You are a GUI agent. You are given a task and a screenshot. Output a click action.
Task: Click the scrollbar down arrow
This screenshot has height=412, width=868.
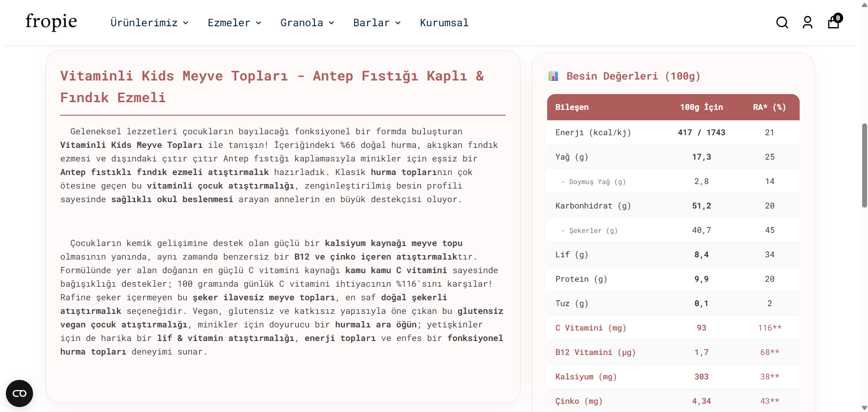point(864,408)
